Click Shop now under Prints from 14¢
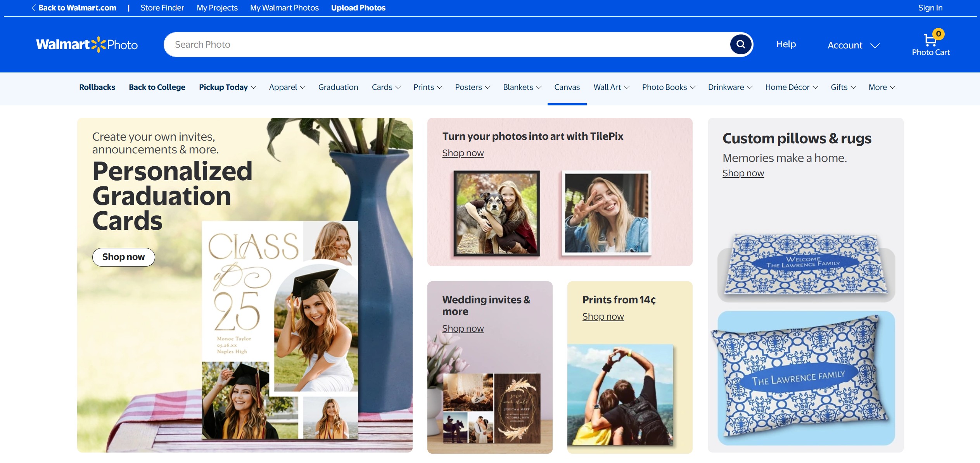 (603, 317)
